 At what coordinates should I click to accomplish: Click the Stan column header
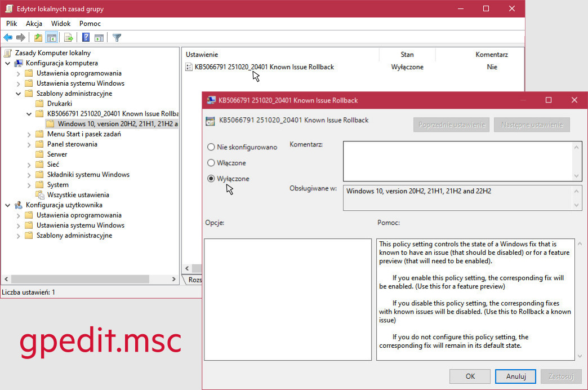point(407,55)
